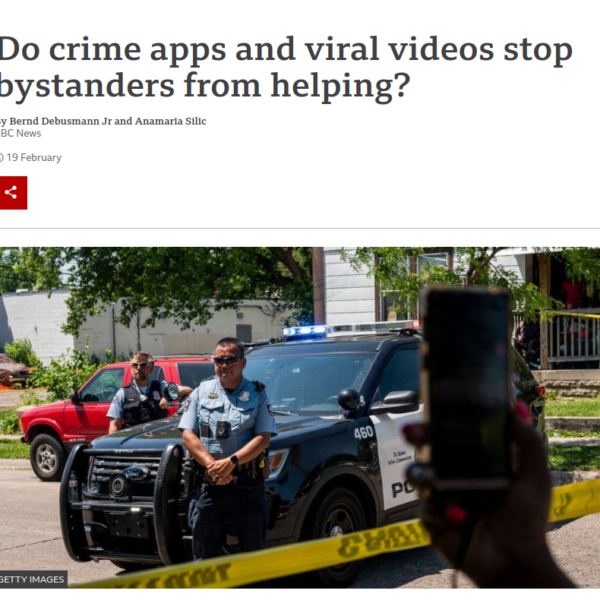600x600 pixels.
Task: Click the Getty Images credit label
Action: [x=33, y=579]
